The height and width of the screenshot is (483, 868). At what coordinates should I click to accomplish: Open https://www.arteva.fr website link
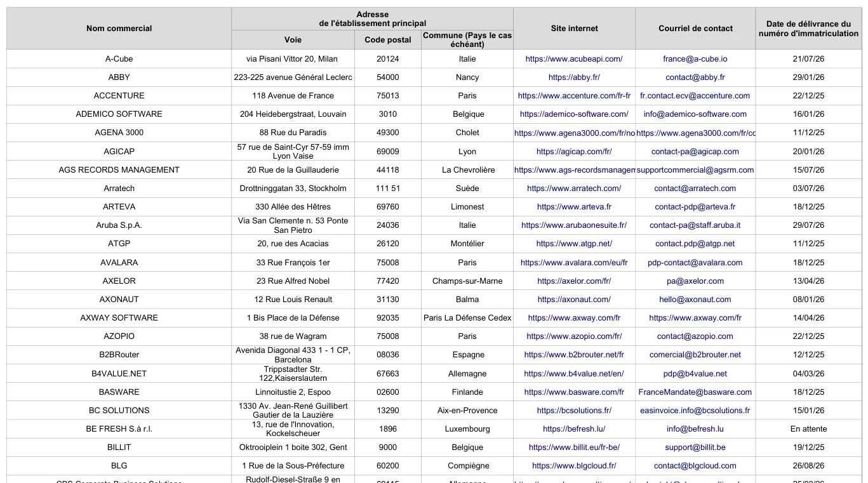coord(574,207)
